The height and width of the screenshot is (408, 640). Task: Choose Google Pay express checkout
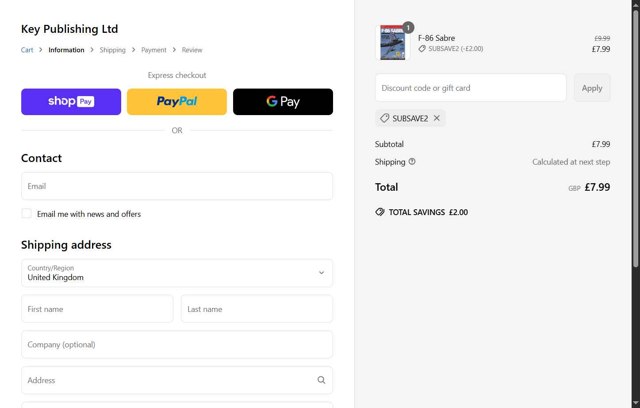click(x=283, y=102)
